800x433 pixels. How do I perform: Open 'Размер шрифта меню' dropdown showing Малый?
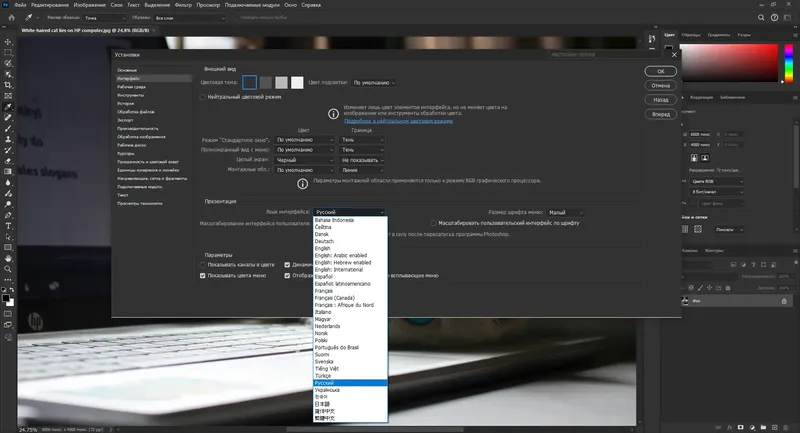point(565,213)
